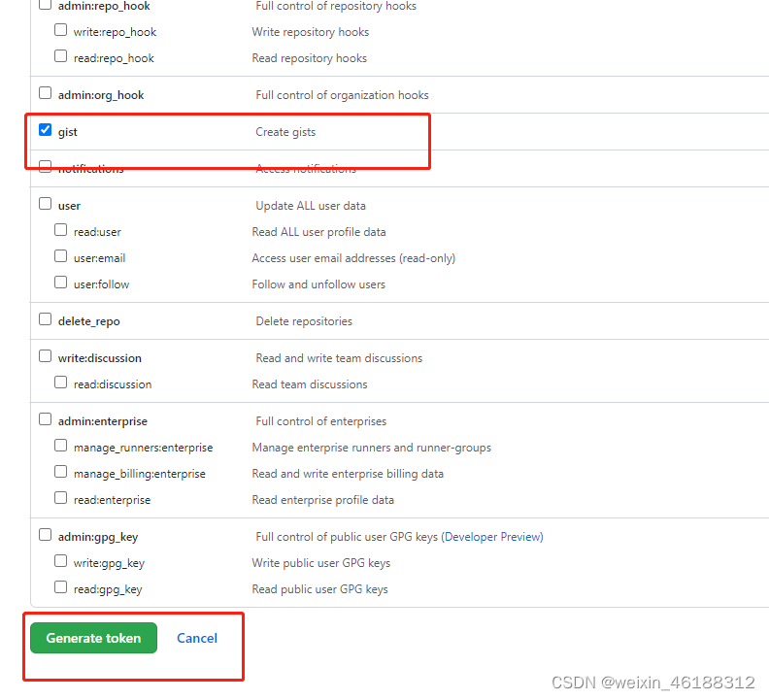Screen dimensions: 769x700
Task: Enable the write:gpg_key checkbox
Action: click(61, 561)
